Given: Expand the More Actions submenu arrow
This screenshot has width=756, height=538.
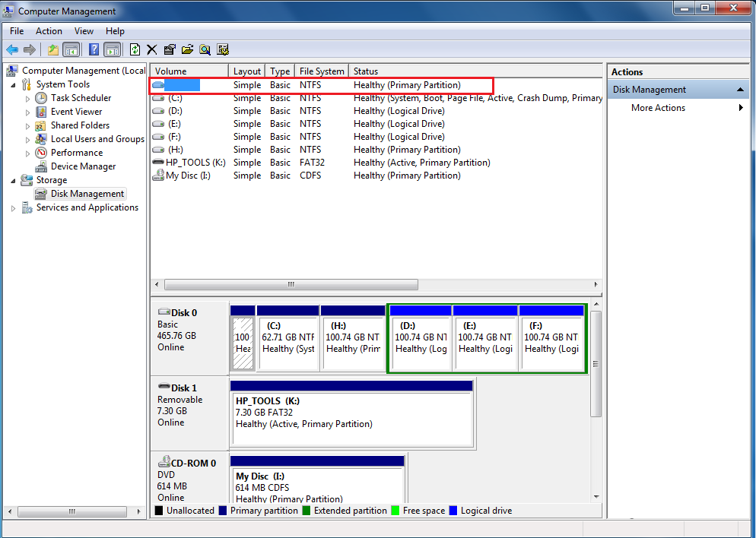Looking at the screenshot, I should point(741,108).
